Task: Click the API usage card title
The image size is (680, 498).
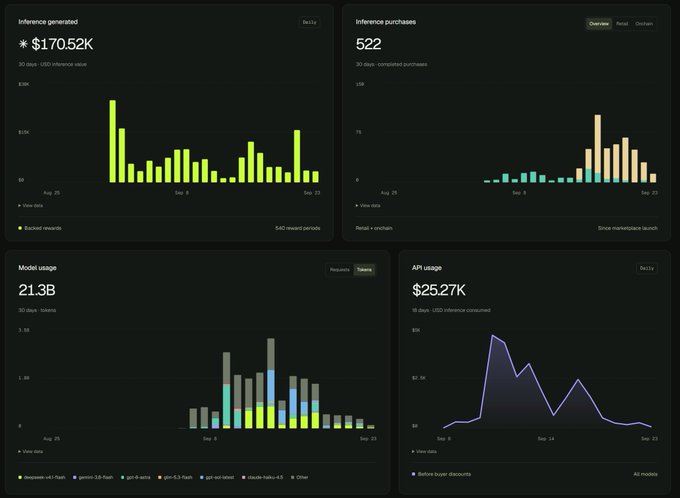Action: pyautogui.click(x=427, y=268)
